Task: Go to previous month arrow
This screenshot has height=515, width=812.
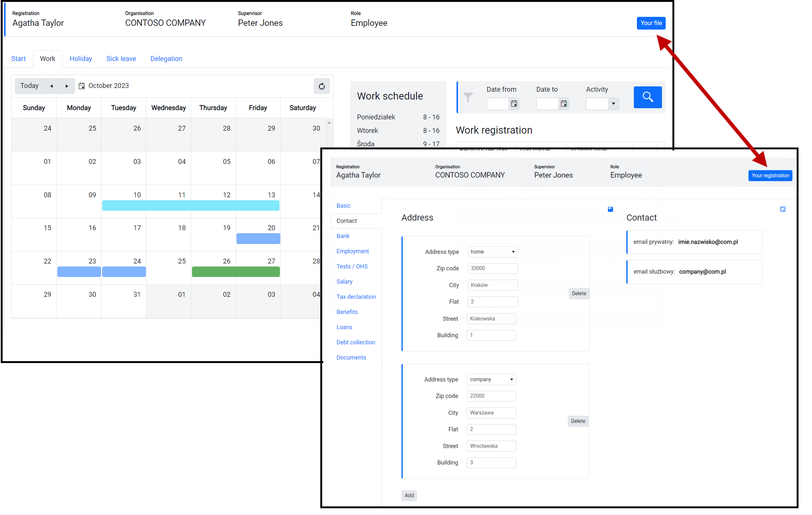Action: (x=52, y=86)
